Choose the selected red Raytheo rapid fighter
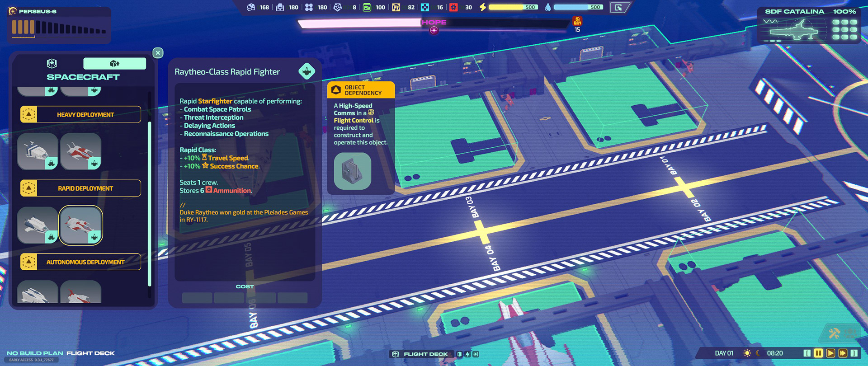Image resolution: width=868 pixels, height=366 pixels. (80, 225)
